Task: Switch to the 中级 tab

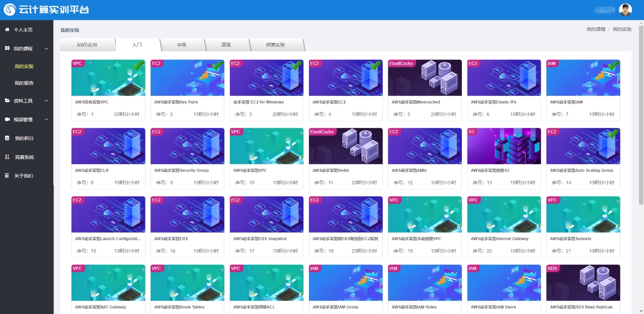Action: 182,45
